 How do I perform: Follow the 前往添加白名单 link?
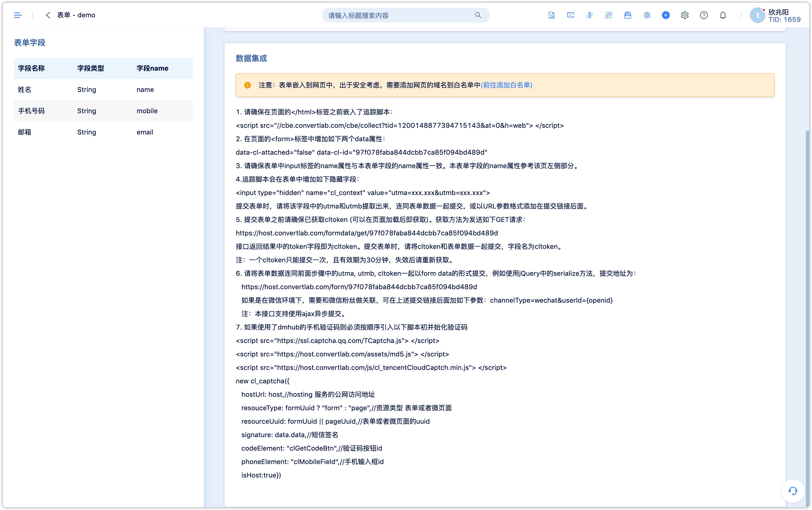pyautogui.click(x=507, y=85)
